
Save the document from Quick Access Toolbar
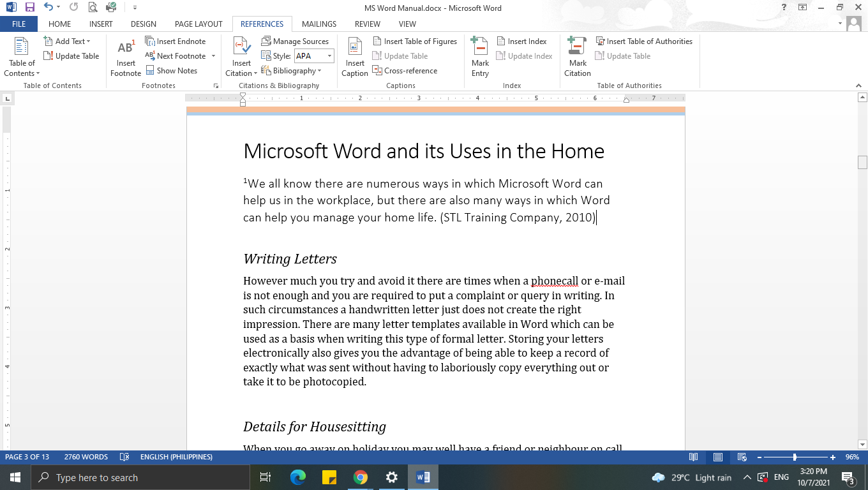tap(29, 8)
